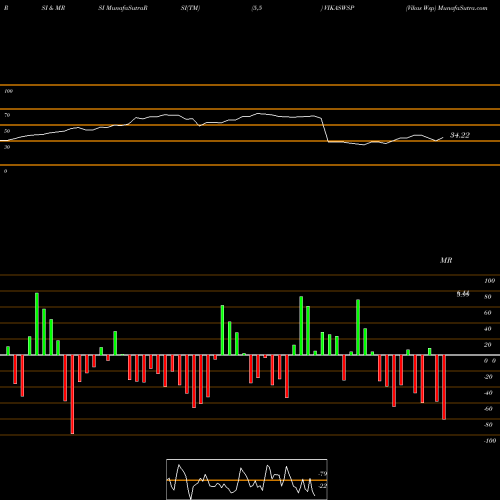Click '(Vikas Wsp) MunafaSutra.com' title text
Screen dimensions: 500x500
coord(446,8)
